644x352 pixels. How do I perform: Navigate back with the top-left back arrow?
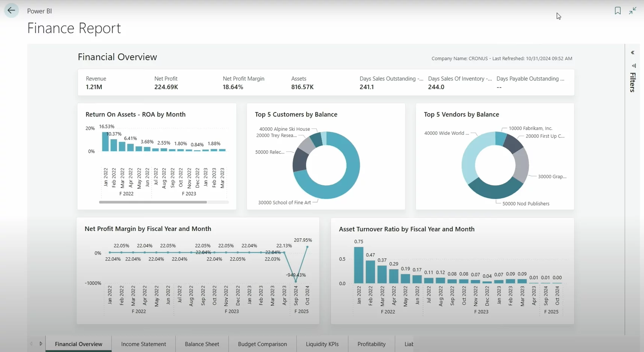[x=11, y=10]
